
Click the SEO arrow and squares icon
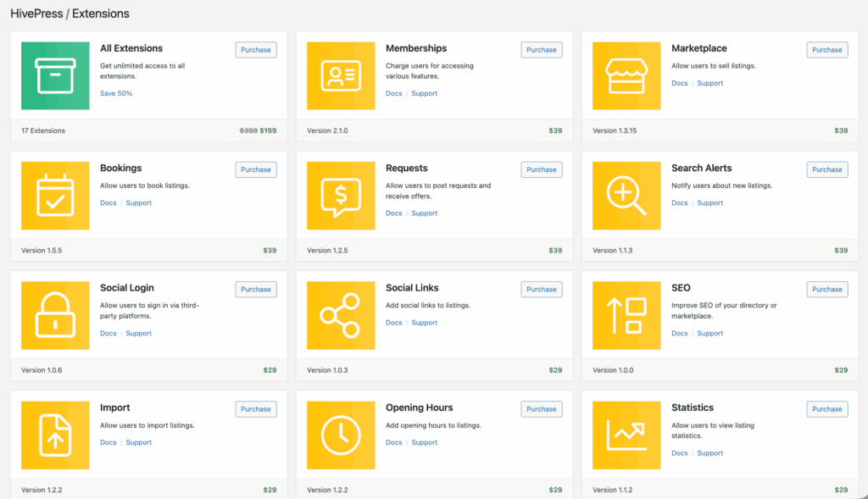coord(626,315)
